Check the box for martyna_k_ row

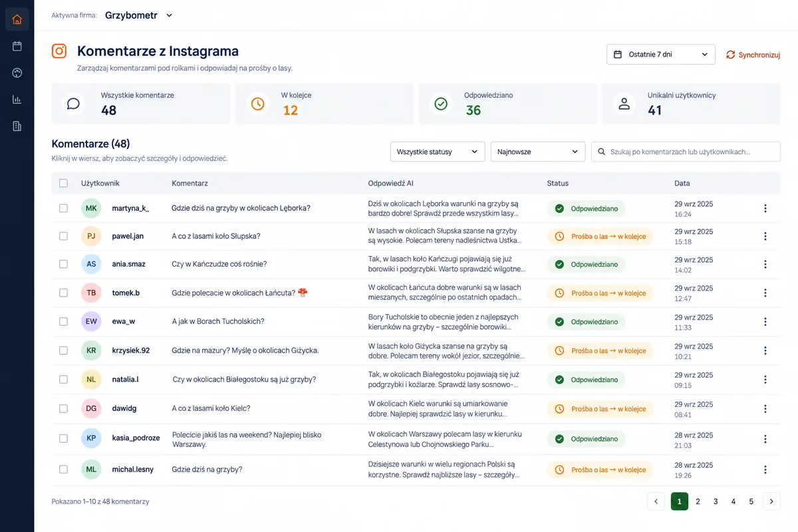point(63,208)
